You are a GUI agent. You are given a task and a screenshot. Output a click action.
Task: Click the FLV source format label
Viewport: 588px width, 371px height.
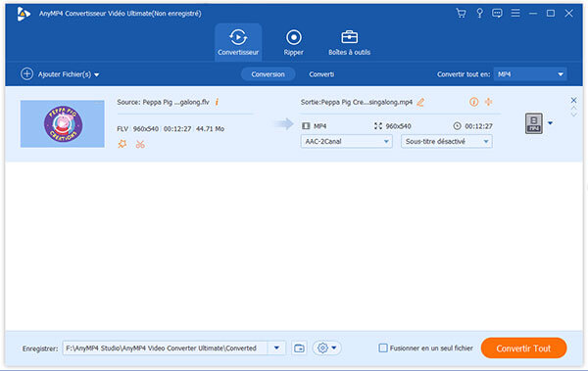[x=122, y=129]
